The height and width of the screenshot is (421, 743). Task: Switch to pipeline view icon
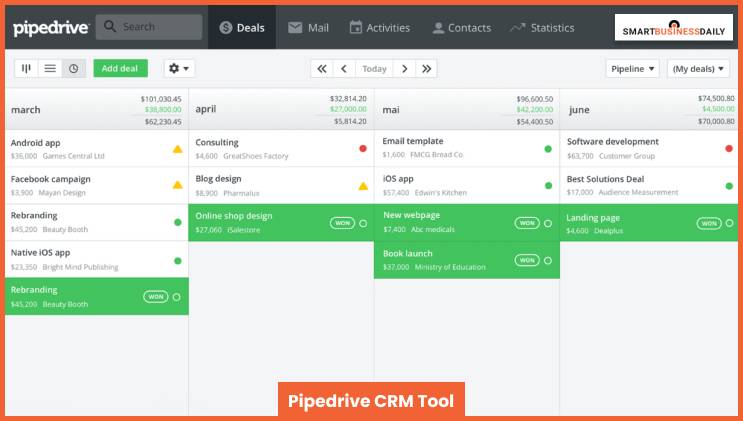26,68
